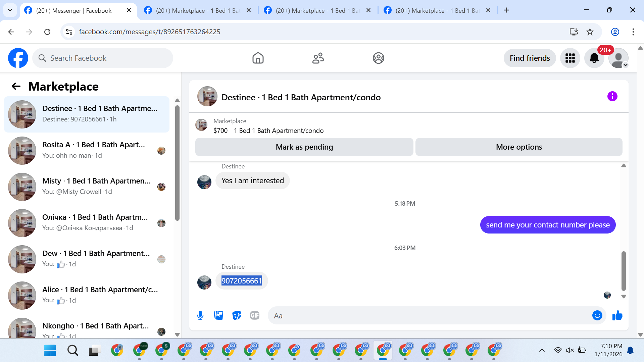This screenshot has width=644, height=362.
Task: Open Windows taskbar search
Action: (72, 351)
